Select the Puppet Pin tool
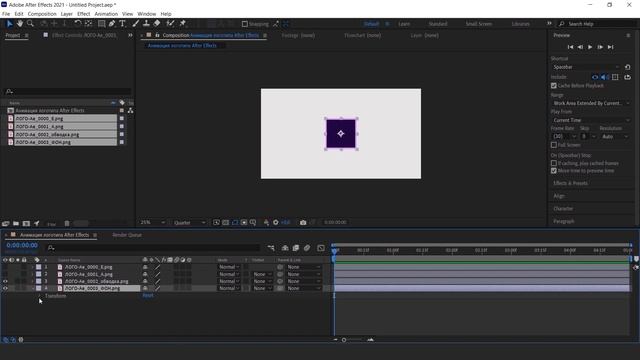The height and width of the screenshot is (360, 640). click(x=182, y=24)
